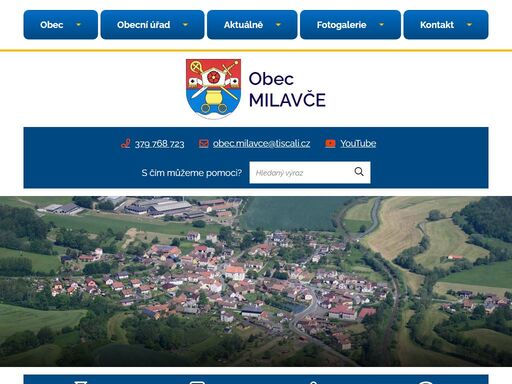
Task: Click the magnifying glass search icon
Action: click(359, 172)
